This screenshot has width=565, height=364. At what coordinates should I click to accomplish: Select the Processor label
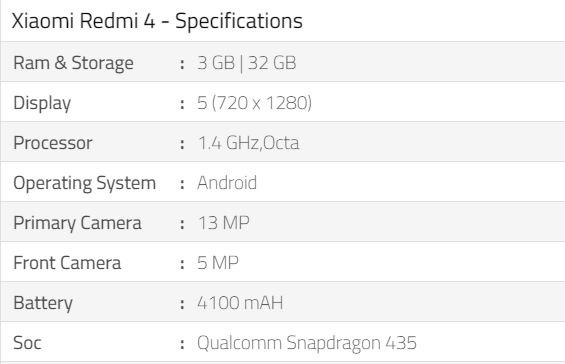(53, 143)
